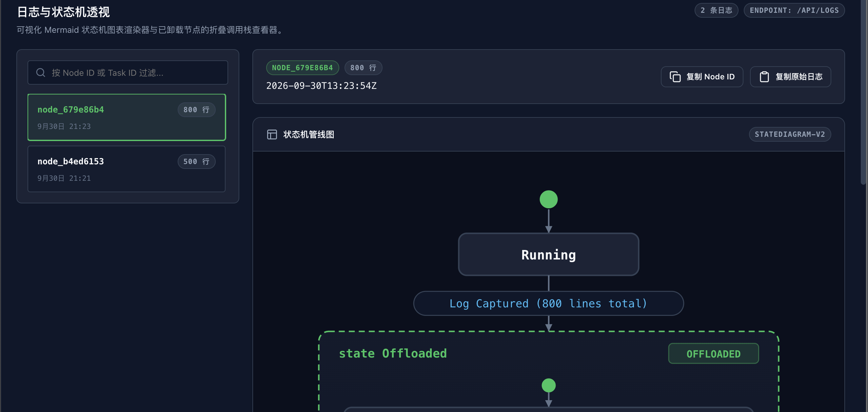Click the clipboard icon beside 复制原始日志

764,76
